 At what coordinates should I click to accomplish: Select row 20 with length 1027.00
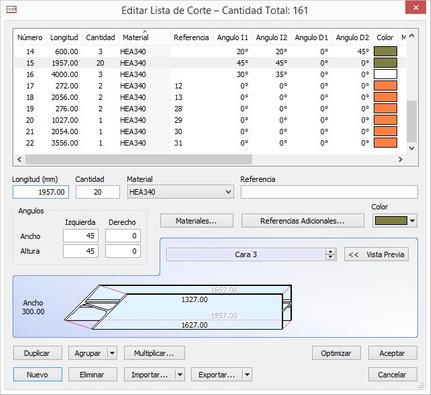tap(210, 120)
